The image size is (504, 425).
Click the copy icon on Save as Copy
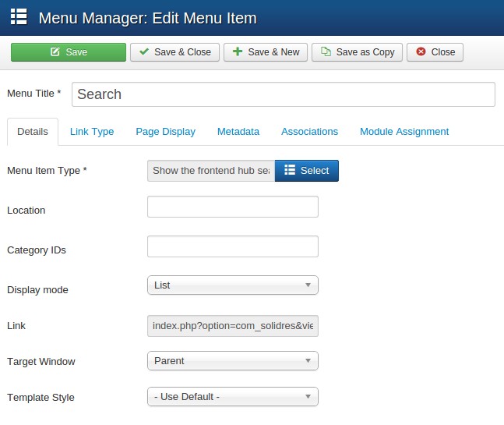point(326,52)
